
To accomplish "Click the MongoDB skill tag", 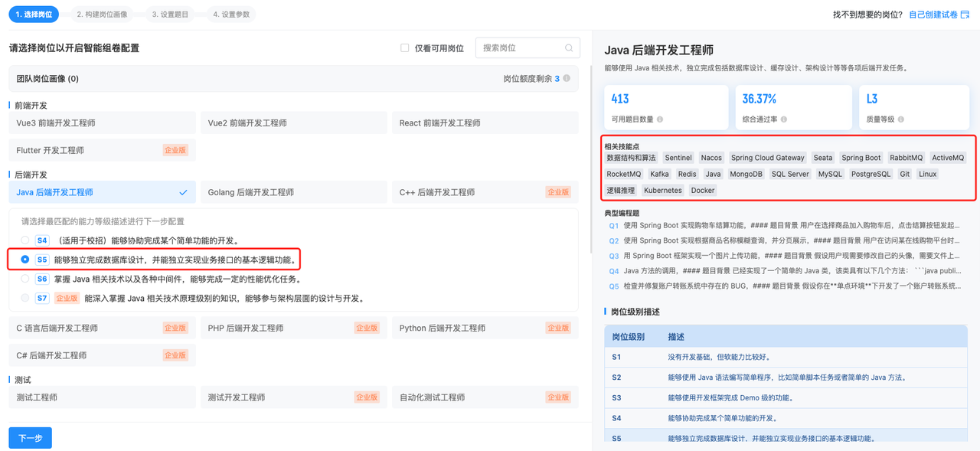I will [746, 175].
